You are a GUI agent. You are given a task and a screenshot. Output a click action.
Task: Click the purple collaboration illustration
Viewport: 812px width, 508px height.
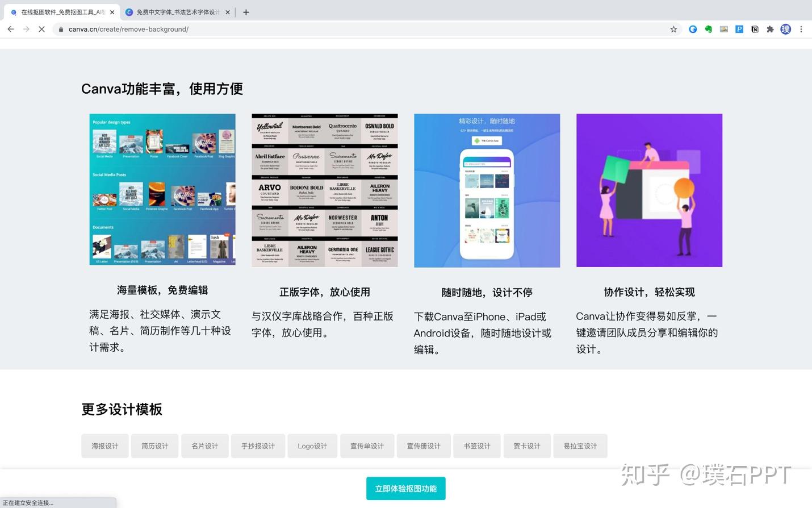(x=650, y=190)
